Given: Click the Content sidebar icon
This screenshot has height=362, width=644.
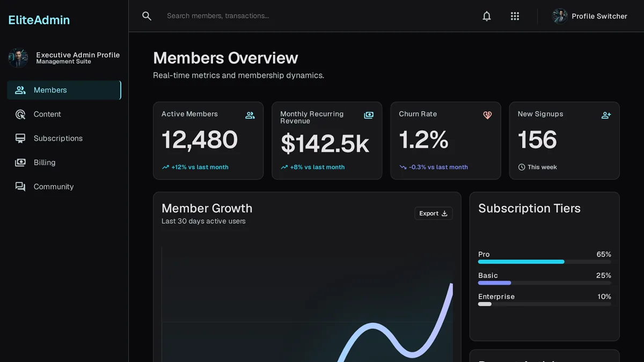Looking at the screenshot, I should coord(20,114).
